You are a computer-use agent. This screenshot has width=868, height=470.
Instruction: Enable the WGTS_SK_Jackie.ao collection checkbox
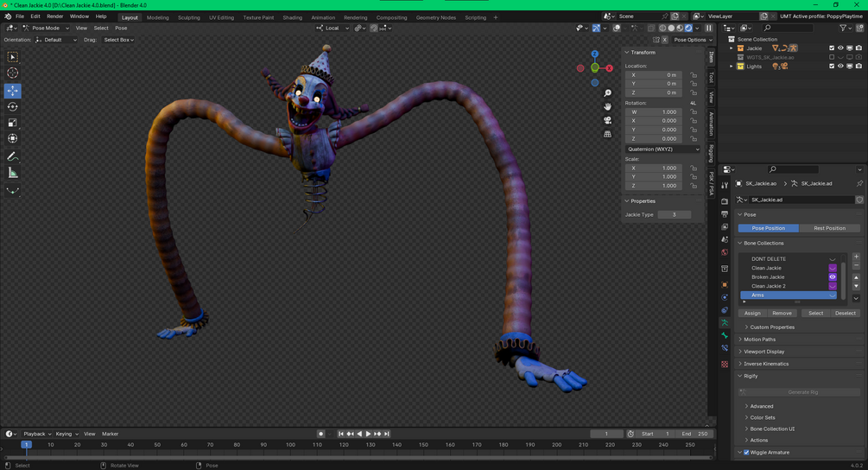pos(832,57)
